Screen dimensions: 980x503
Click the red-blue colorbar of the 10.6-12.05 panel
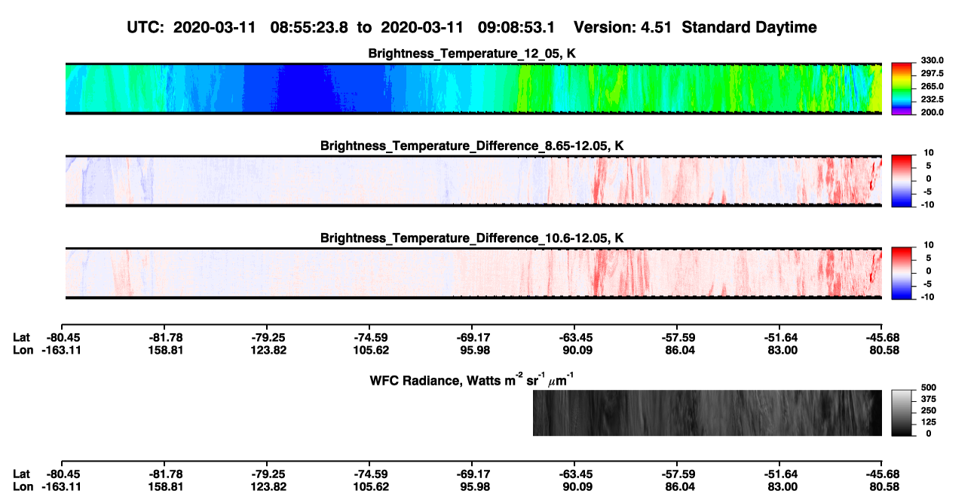click(902, 273)
